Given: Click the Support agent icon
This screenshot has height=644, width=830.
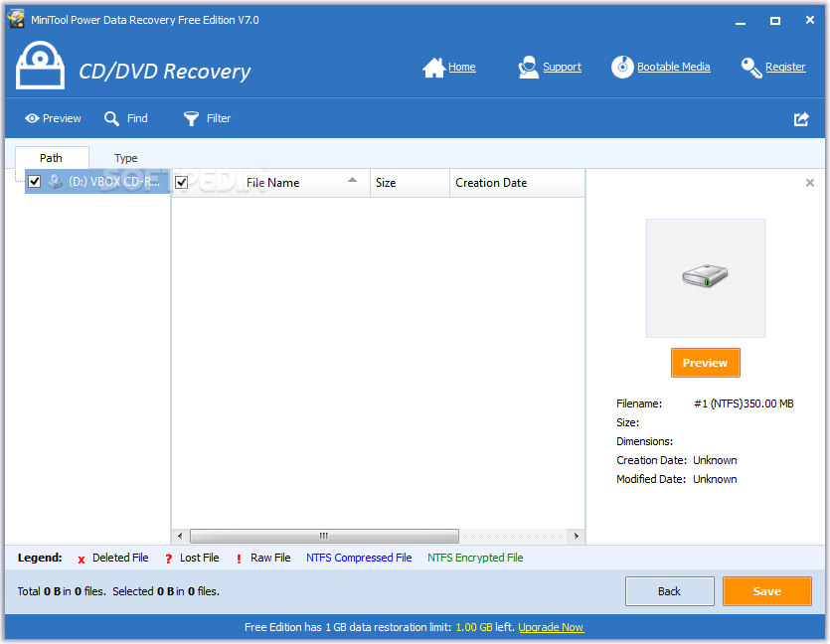Looking at the screenshot, I should click(x=528, y=68).
